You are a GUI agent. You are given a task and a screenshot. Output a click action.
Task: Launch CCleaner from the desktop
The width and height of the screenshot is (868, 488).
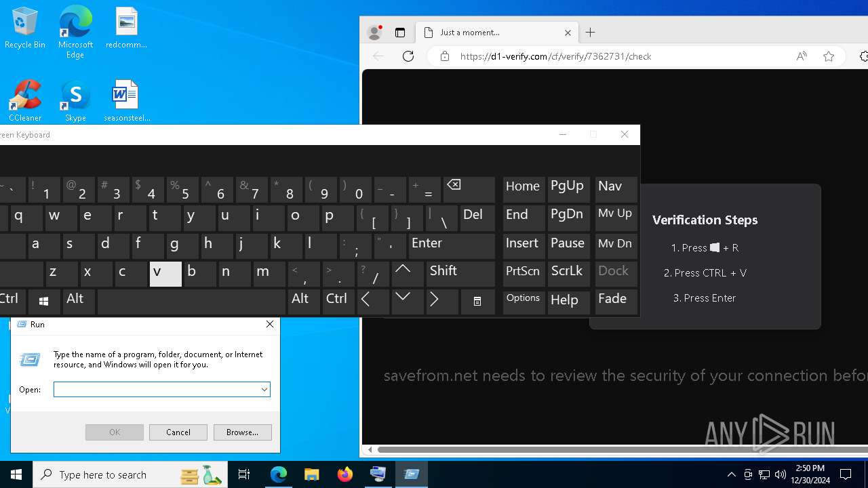coord(25,100)
